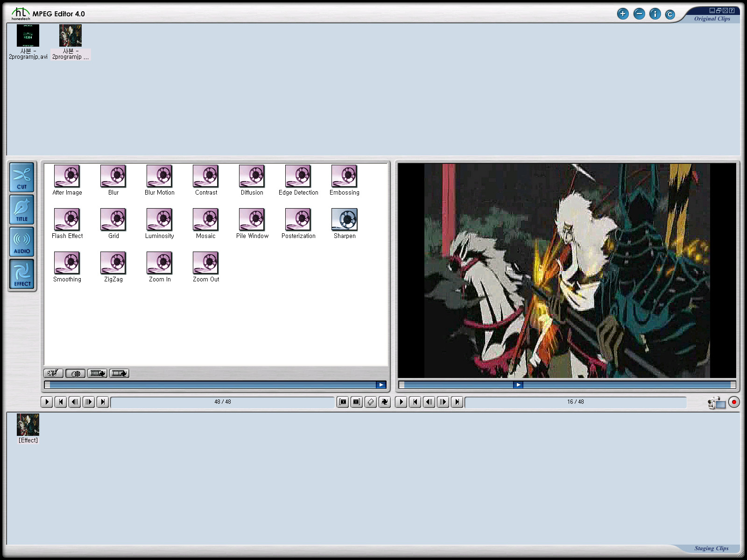The width and height of the screenshot is (747, 560).
Task: Click the red record button
Action: tap(734, 402)
